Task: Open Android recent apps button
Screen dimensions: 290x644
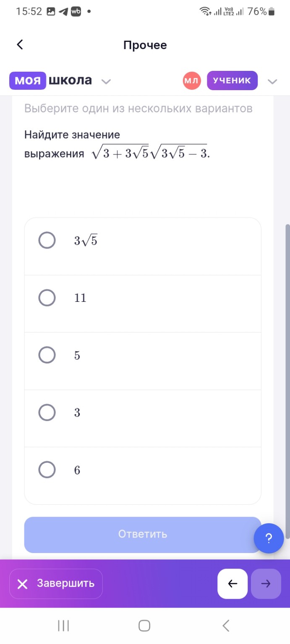Action: pos(63,626)
